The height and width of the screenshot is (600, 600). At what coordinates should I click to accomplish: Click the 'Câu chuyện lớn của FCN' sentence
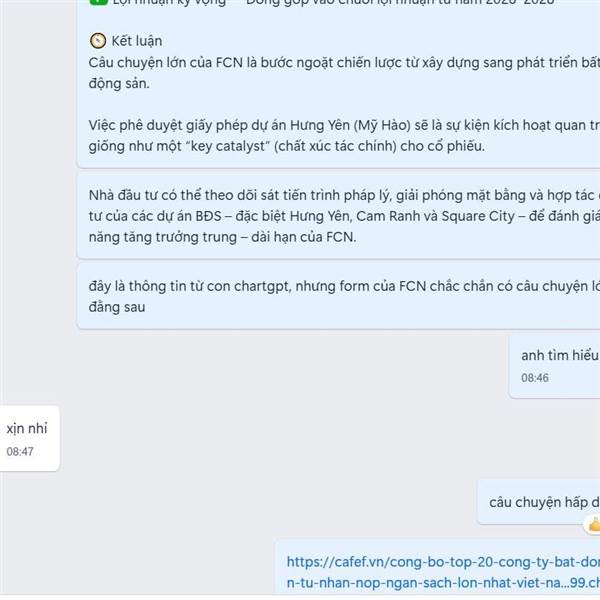pyautogui.click(x=344, y=73)
